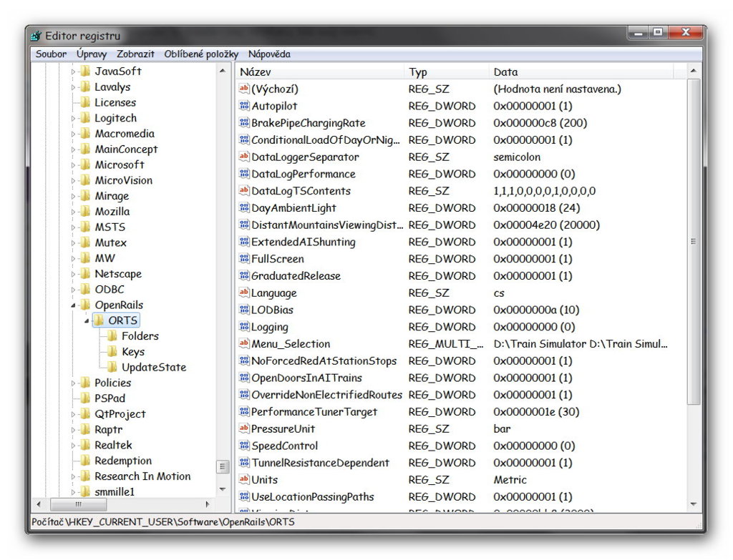Image resolution: width=733 pixels, height=560 pixels.
Task: Click the Menu_Selection multi-string icon
Action: pos(244,344)
